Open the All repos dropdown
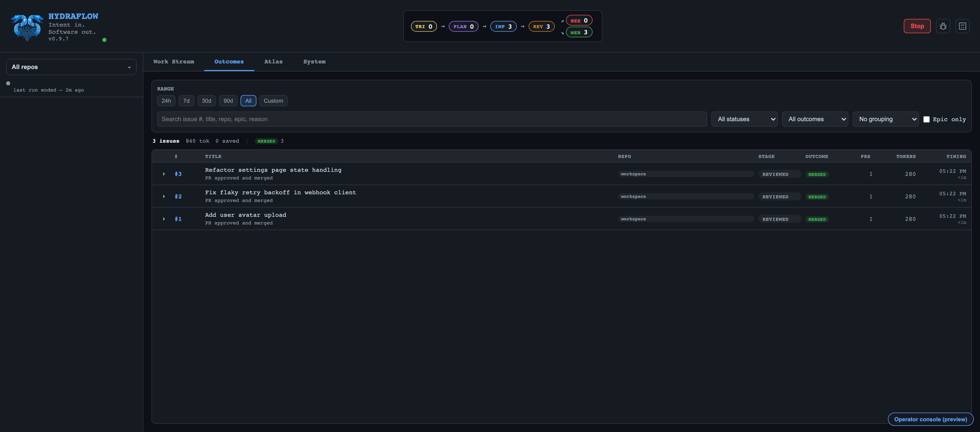Viewport: 980px width, 432px height. pyautogui.click(x=71, y=67)
